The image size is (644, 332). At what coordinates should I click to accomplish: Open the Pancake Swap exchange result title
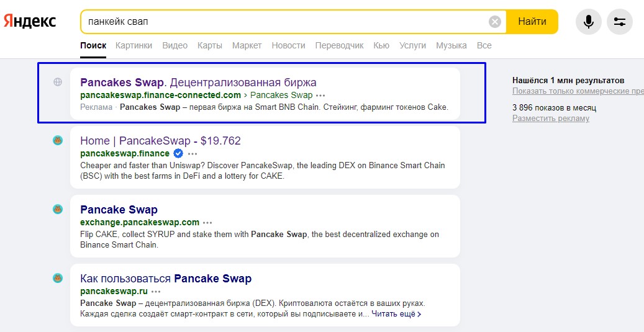[x=119, y=210]
